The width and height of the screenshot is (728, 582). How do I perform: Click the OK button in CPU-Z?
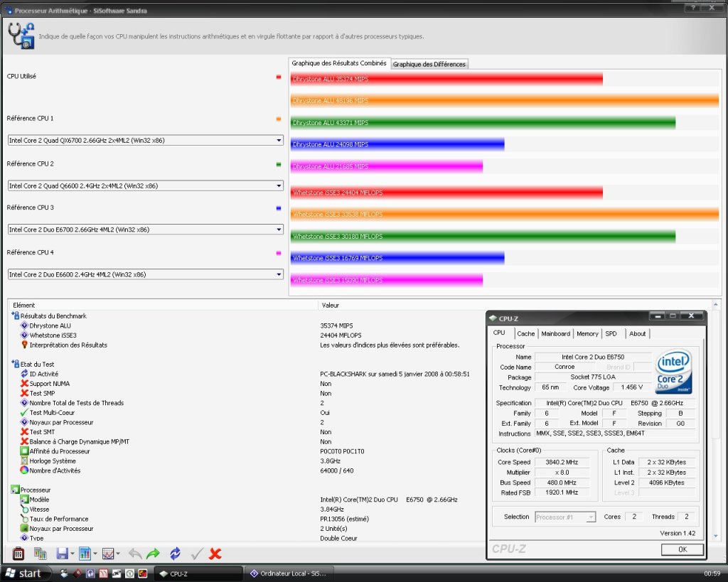pyautogui.click(x=682, y=549)
